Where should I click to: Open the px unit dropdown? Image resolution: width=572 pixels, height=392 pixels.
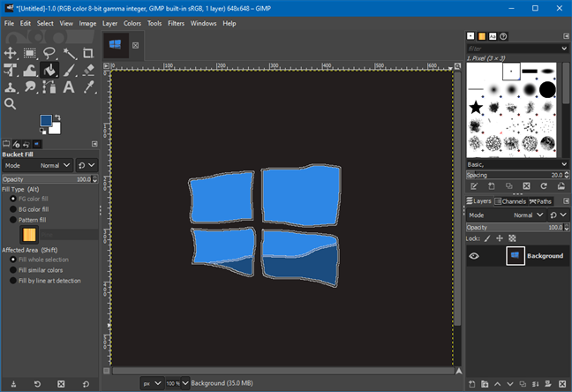153,383
